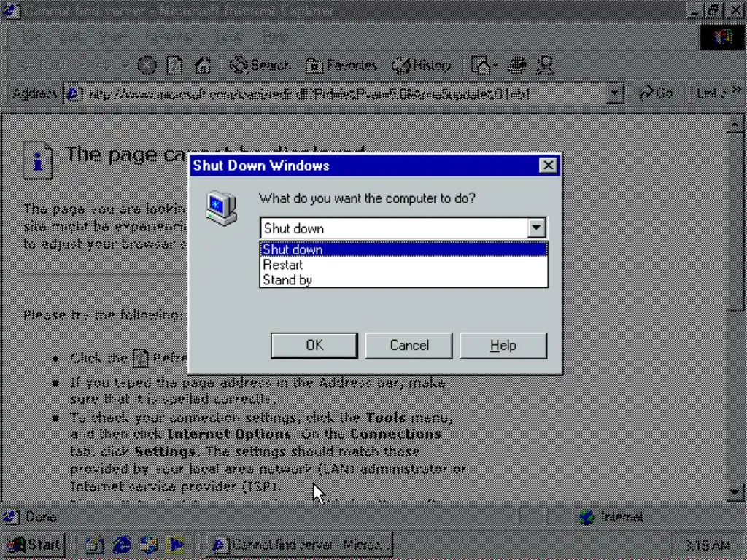The height and width of the screenshot is (560, 747).
Task: Click the Please try the following text
Action: point(103,315)
